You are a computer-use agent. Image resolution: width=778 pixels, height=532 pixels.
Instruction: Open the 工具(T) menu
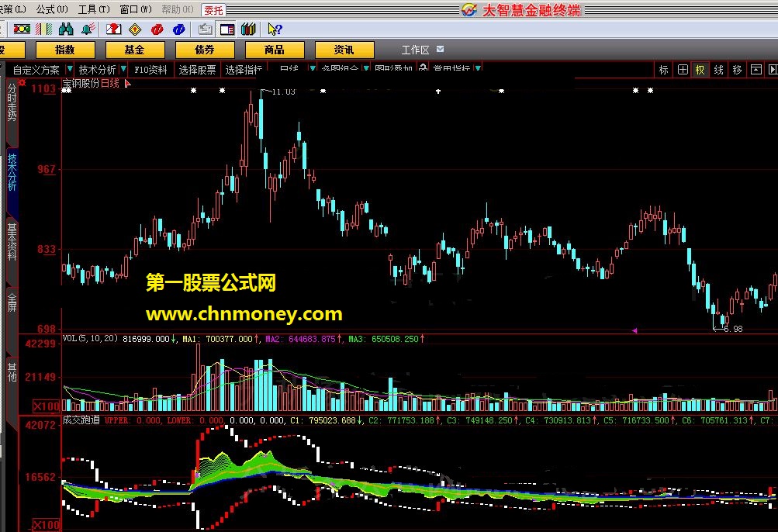tap(94, 9)
